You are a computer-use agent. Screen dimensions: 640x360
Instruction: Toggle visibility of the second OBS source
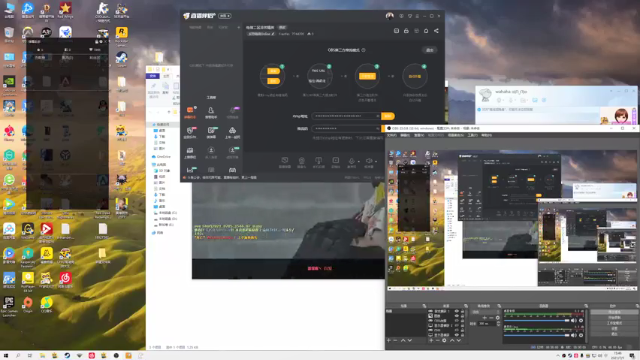click(x=457, y=316)
